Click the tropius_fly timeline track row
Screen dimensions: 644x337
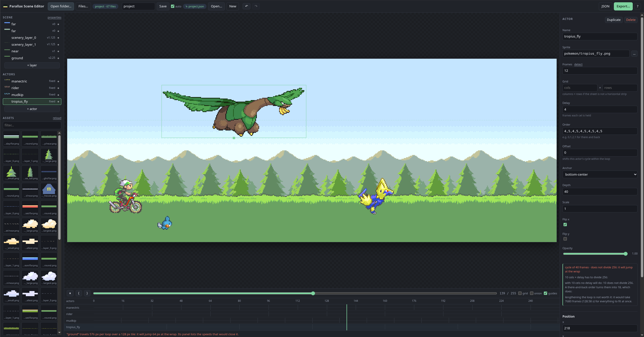(312, 327)
